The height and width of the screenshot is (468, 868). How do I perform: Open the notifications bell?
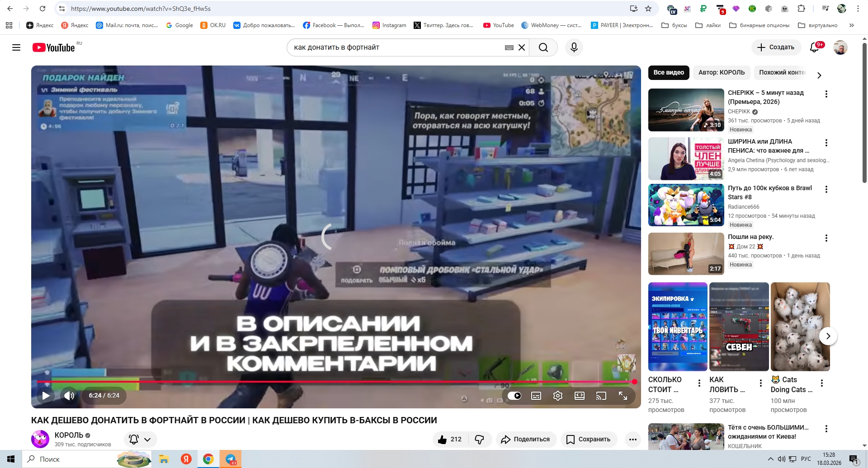(815, 47)
